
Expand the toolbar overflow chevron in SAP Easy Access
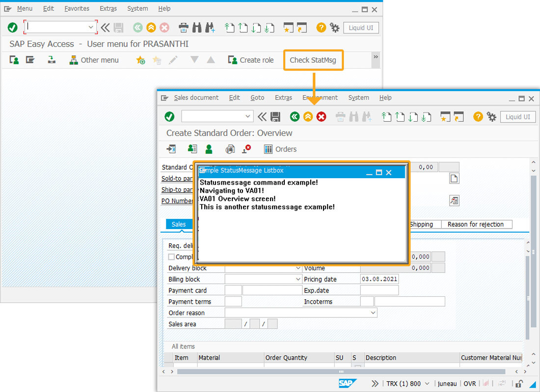[376, 57]
